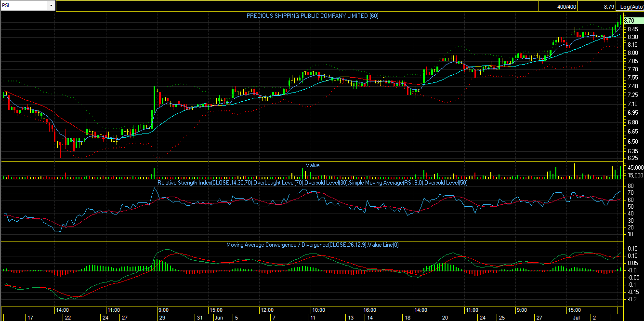Click the 12:00 time axis label

(x=267, y=310)
